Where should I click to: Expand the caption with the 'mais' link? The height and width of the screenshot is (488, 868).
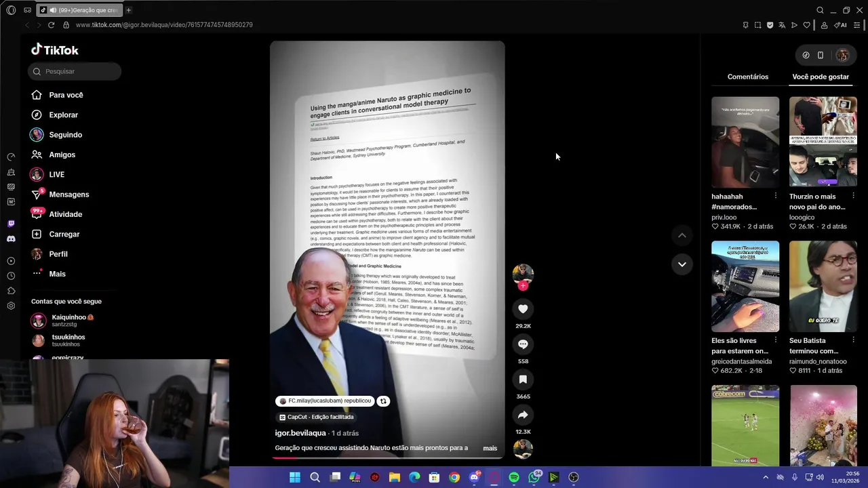tap(490, 448)
